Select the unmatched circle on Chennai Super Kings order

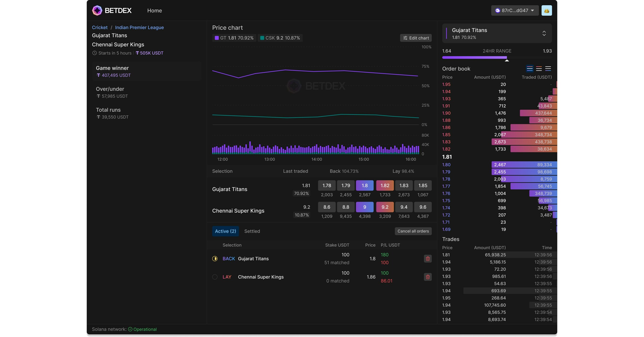[215, 277]
